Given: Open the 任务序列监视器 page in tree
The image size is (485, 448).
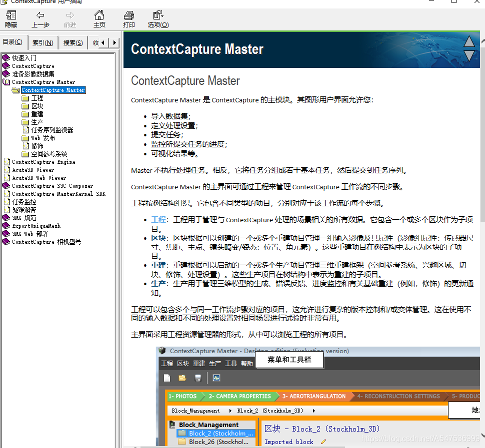Looking at the screenshot, I should pos(48,130).
